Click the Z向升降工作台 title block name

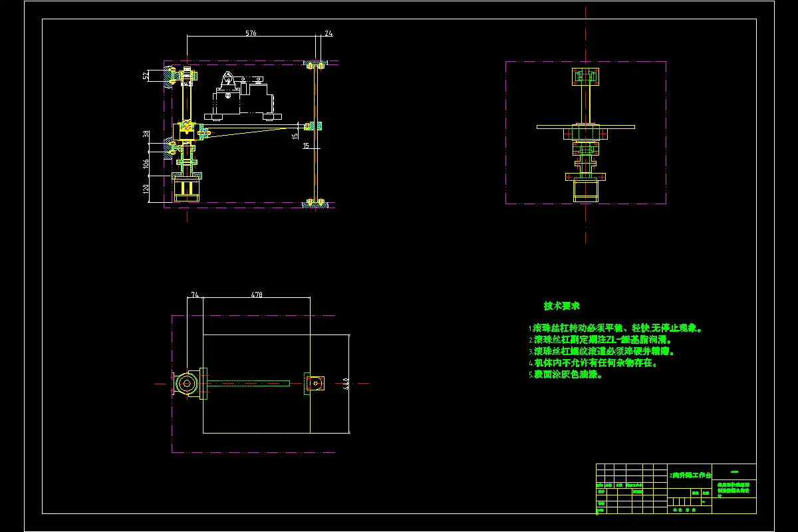(x=690, y=475)
